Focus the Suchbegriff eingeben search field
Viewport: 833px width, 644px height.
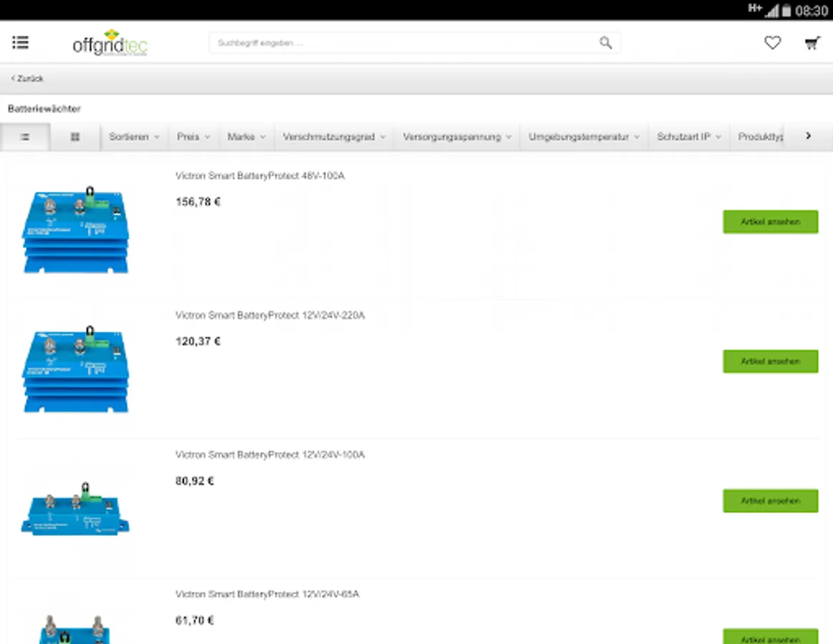414,42
